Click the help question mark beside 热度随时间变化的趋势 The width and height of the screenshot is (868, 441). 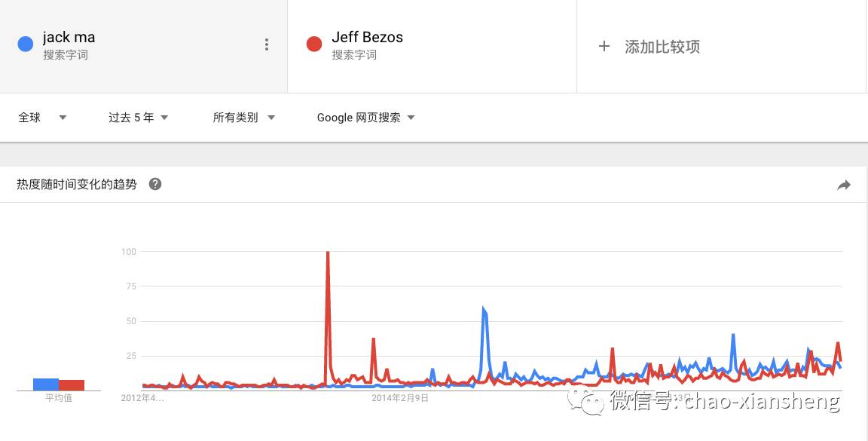[x=155, y=184]
